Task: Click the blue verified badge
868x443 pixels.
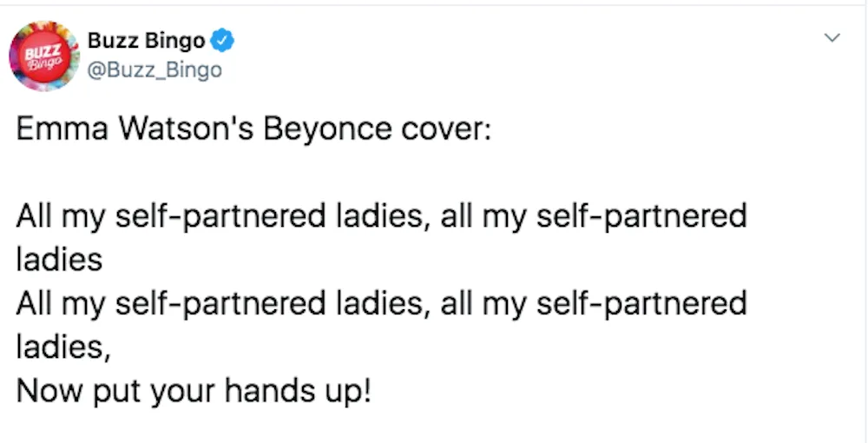Action: (x=223, y=41)
